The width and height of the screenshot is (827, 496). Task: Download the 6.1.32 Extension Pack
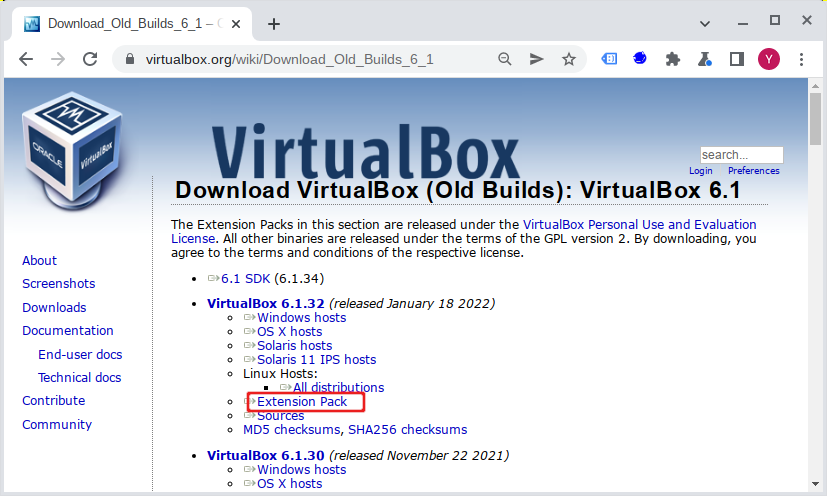302,402
